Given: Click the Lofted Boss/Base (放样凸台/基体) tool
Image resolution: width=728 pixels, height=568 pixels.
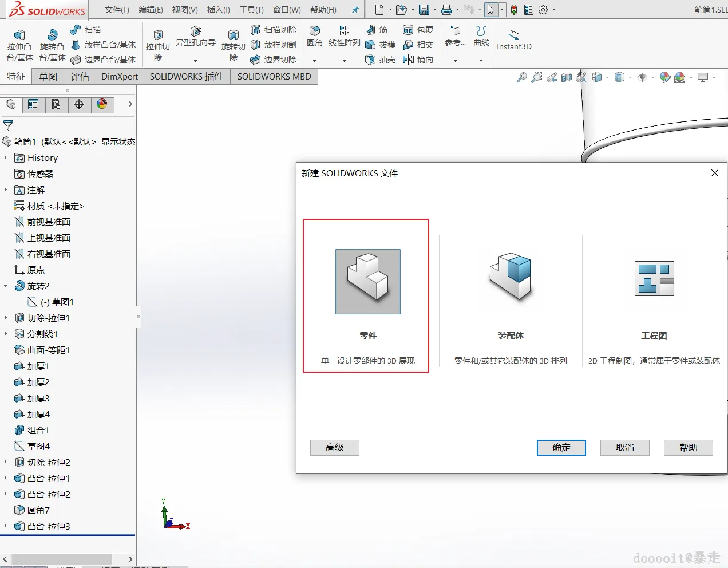Looking at the screenshot, I should [x=103, y=45].
